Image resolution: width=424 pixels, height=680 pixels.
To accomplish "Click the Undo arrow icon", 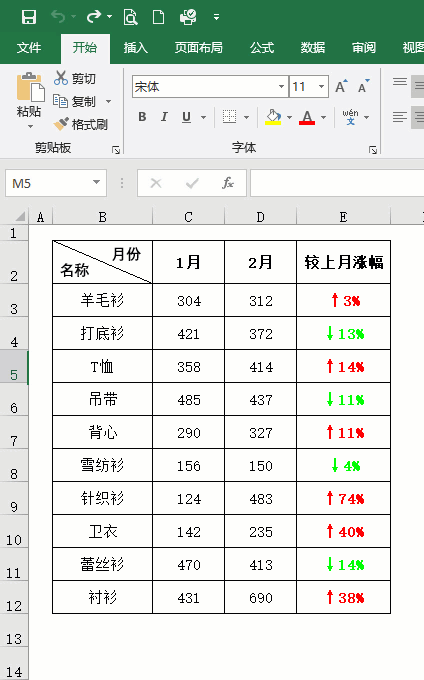I will (x=58, y=17).
